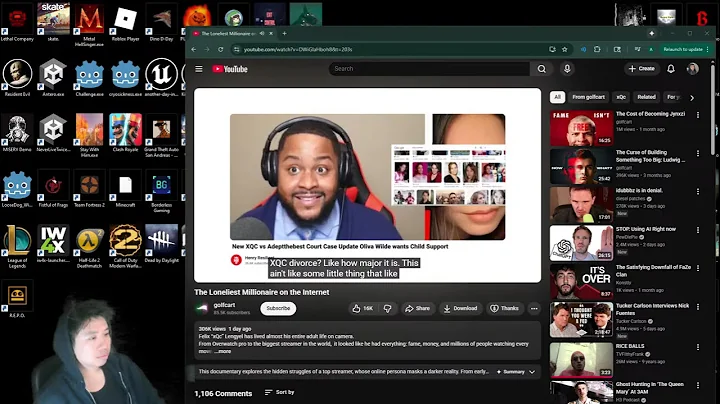Open options for 'RICE BALLS' video
Viewport: 720px width, 404px height.
(698, 347)
